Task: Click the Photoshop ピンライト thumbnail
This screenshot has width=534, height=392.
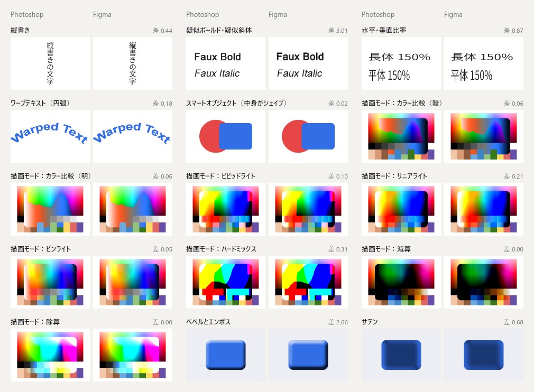Action: (50, 282)
